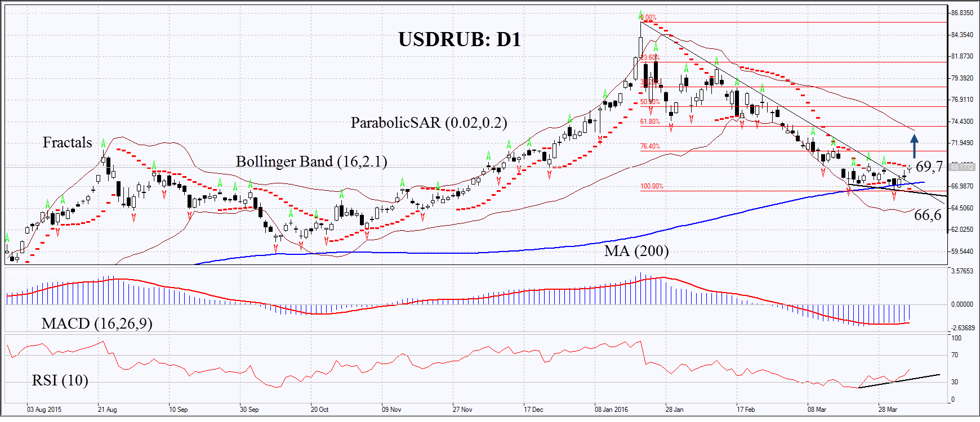The width and height of the screenshot is (980, 422).
Task: Click the 79.3920 price axis value
Action: point(962,78)
